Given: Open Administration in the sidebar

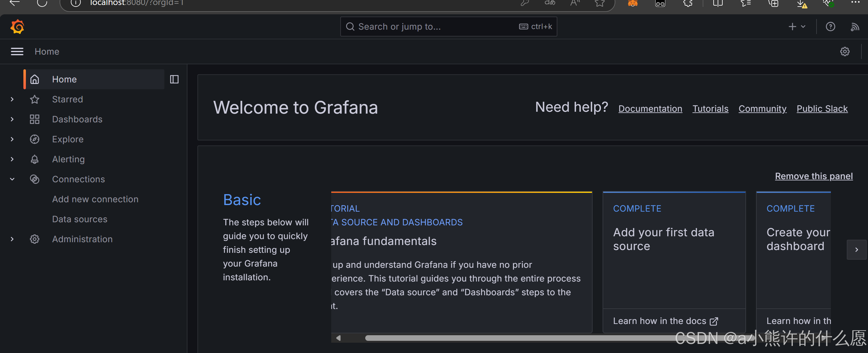Looking at the screenshot, I should 82,239.
